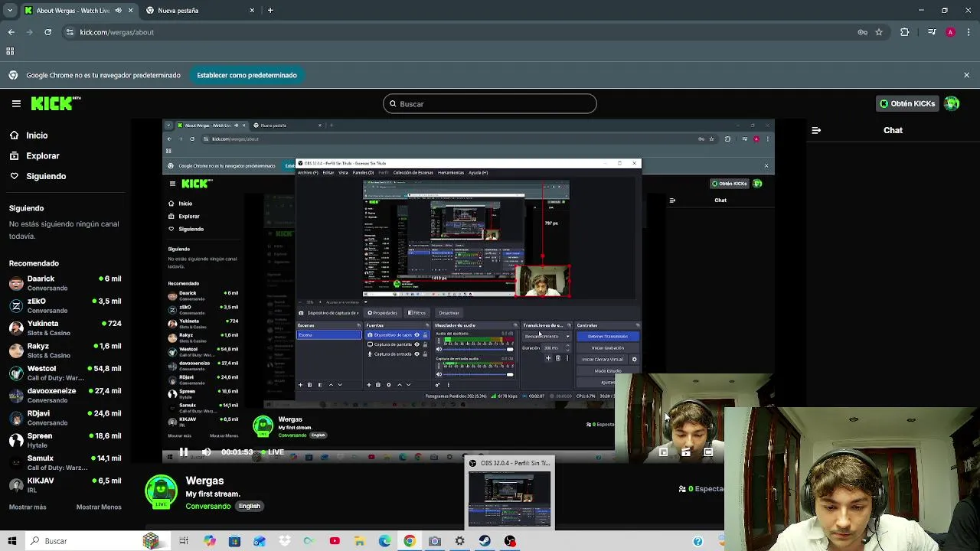This screenshot has height=551, width=980.
Task: Open Chrome tab search dropdown
Action: pyautogui.click(x=10, y=11)
